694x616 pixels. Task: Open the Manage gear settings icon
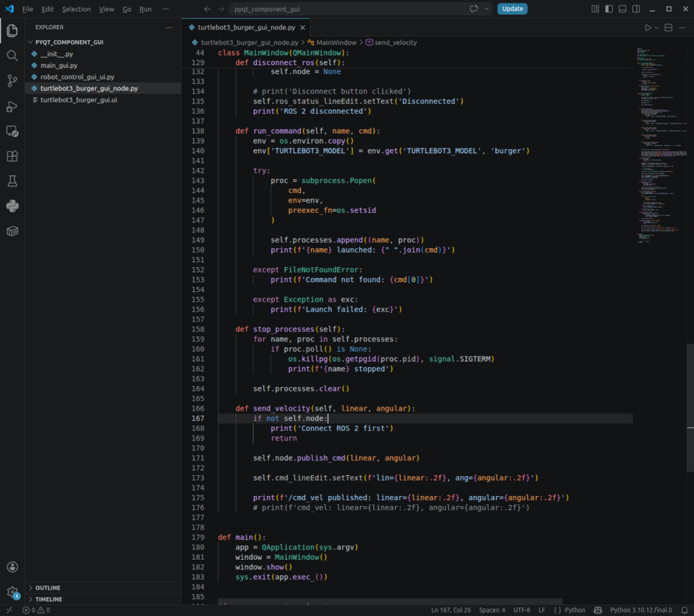tap(12, 592)
